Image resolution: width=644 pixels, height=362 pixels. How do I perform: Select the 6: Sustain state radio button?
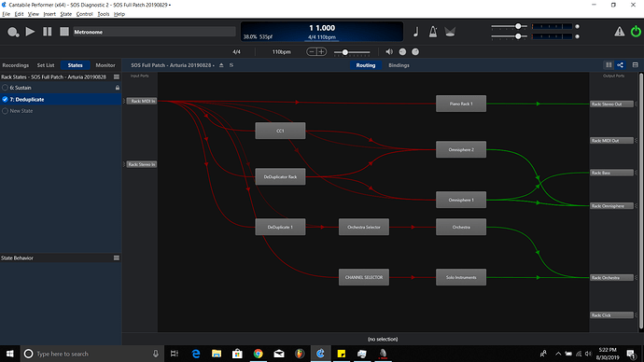click(x=5, y=88)
